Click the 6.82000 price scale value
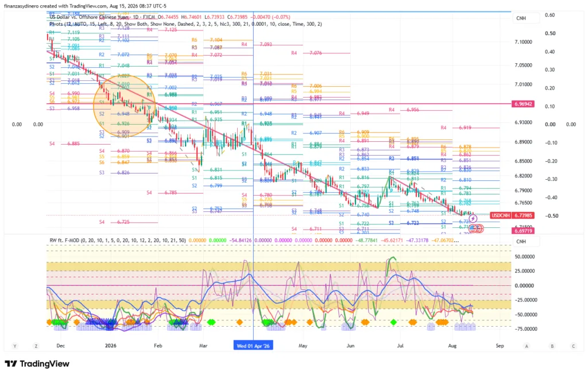 point(523,176)
